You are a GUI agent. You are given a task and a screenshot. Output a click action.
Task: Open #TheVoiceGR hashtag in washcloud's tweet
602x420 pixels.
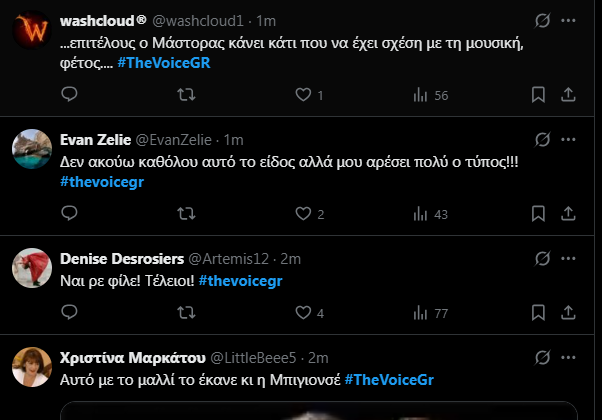[164, 63]
